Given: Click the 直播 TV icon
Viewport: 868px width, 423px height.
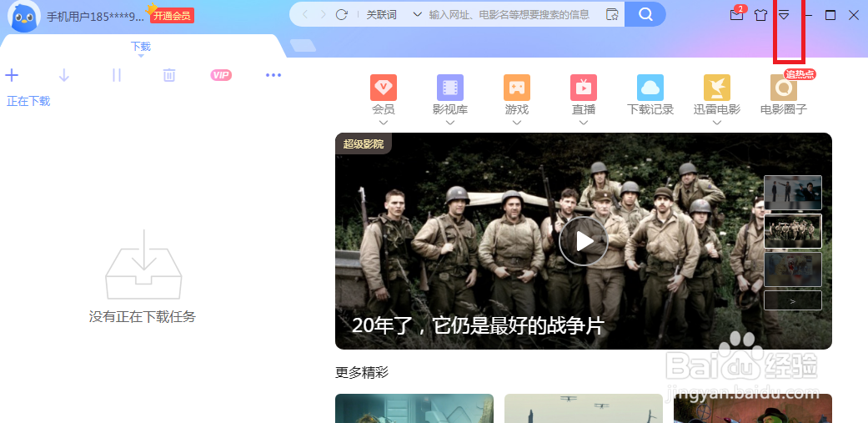Looking at the screenshot, I should [x=584, y=88].
